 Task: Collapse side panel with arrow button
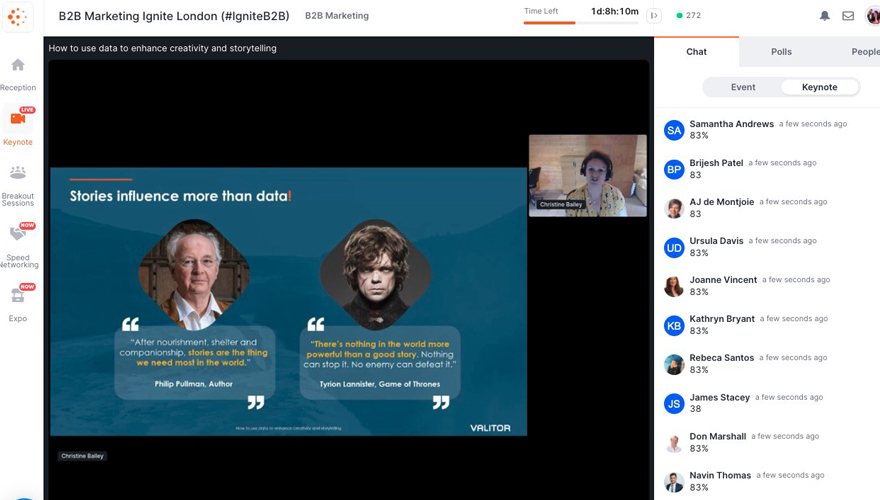[654, 16]
